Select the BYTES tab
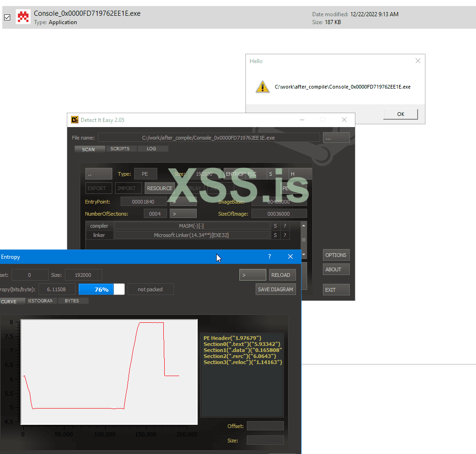The height and width of the screenshot is (454, 476). click(73, 301)
